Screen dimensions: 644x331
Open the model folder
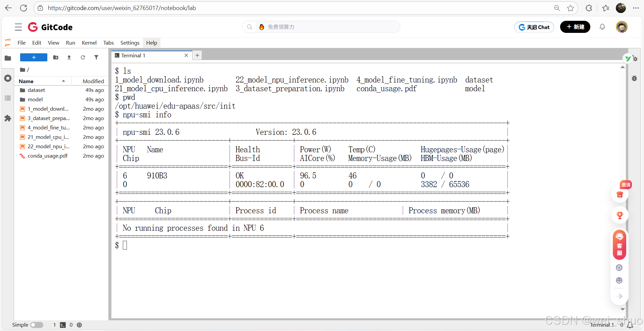[x=62, y=99]
